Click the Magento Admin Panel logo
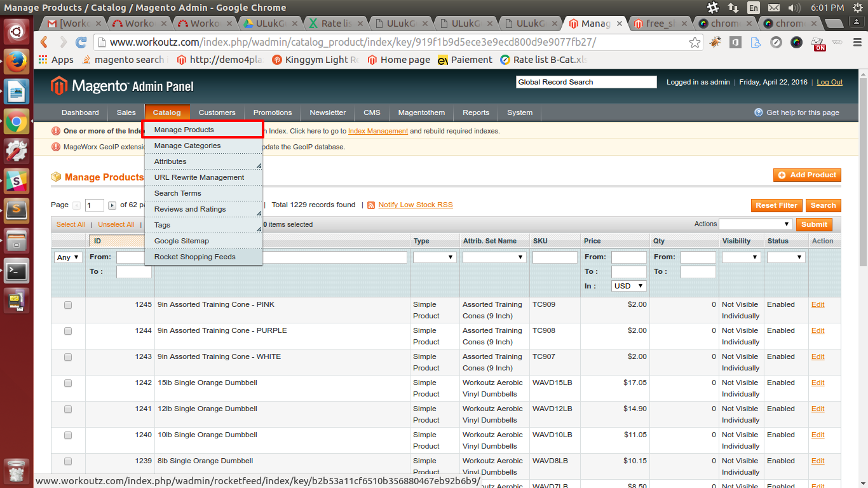The width and height of the screenshot is (868, 488). tap(122, 86)
